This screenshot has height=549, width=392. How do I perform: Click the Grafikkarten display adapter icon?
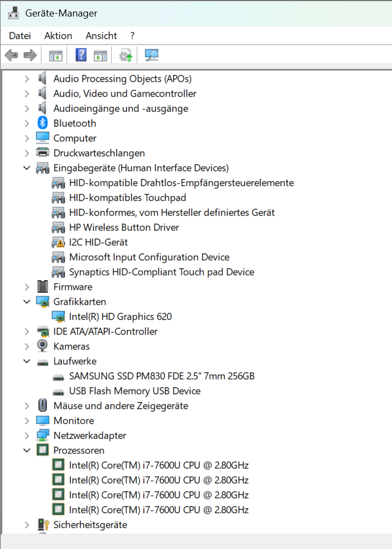pyautogui.click(x=42, y=302)
